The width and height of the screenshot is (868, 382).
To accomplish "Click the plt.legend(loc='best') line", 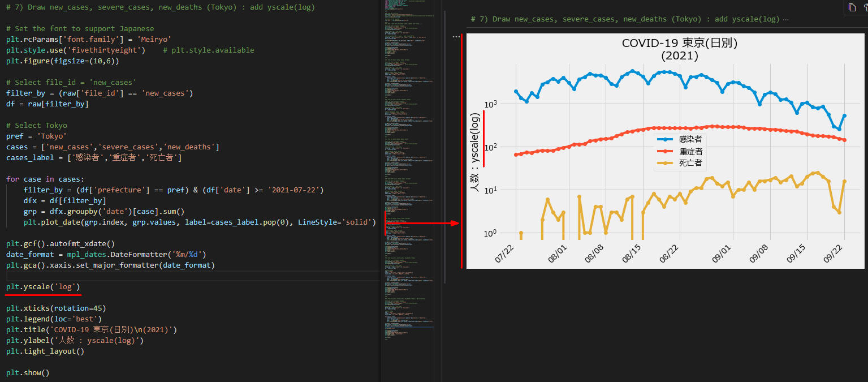I will point(54,319).
